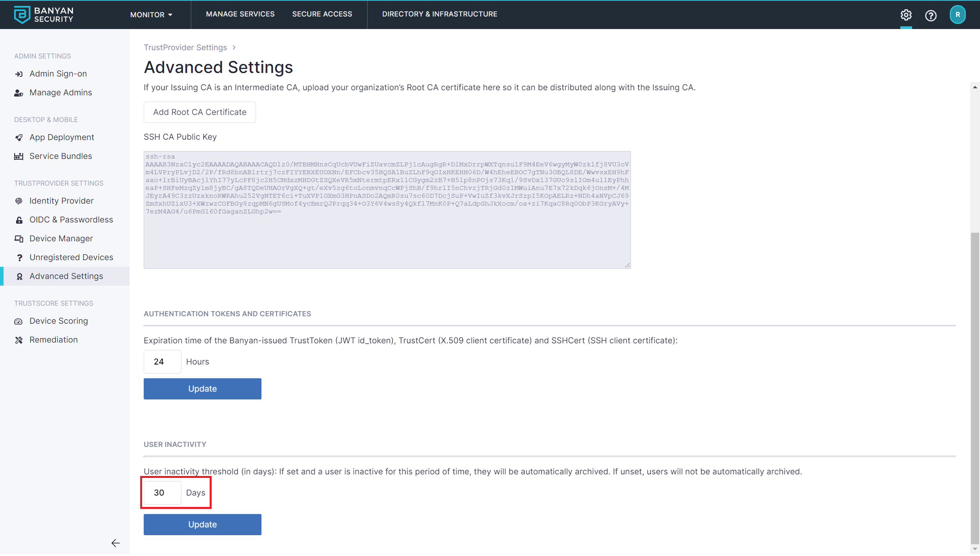
Task: Click the page scrollbar down arrow
Action: (x=975, y=549)
